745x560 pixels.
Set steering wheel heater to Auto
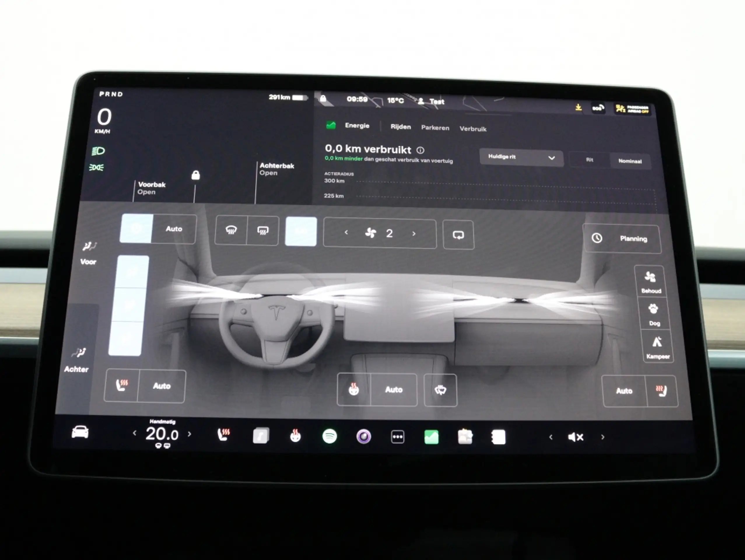point(394,390)
